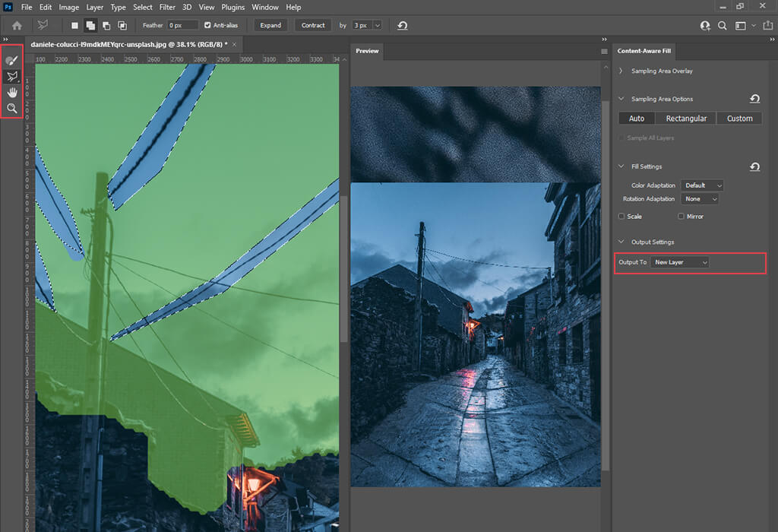
Task: Open the Layer menu
Action: 95,7
